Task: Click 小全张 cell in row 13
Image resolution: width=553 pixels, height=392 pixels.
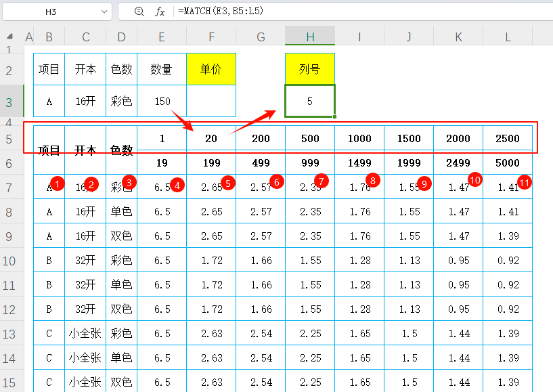Action: click(85, 333)
